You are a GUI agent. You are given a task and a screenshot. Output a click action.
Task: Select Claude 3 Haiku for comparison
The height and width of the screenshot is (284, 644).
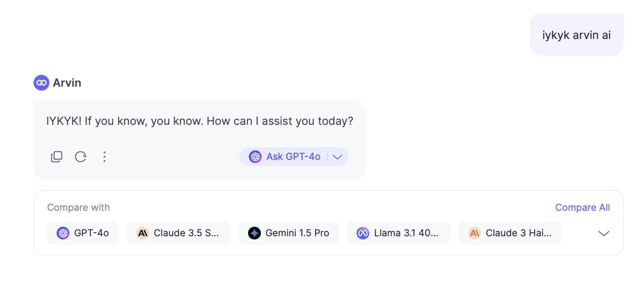(x=510, y=233)
